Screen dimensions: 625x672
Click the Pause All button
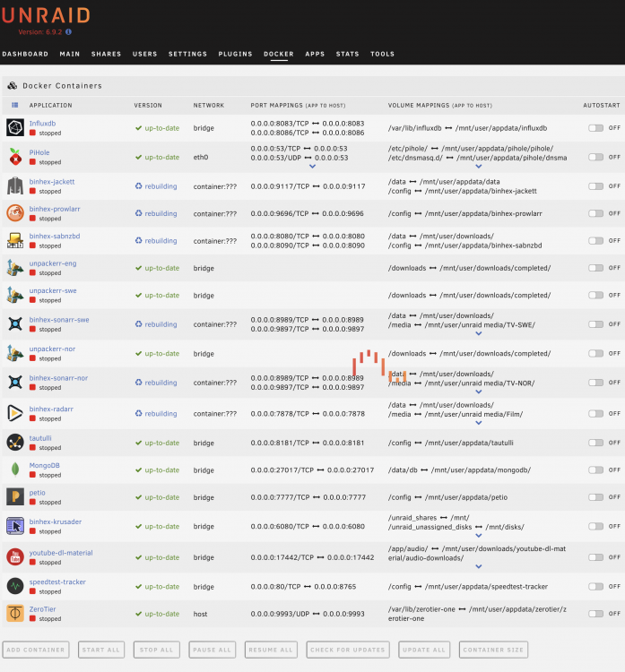[x=212, y=650]
